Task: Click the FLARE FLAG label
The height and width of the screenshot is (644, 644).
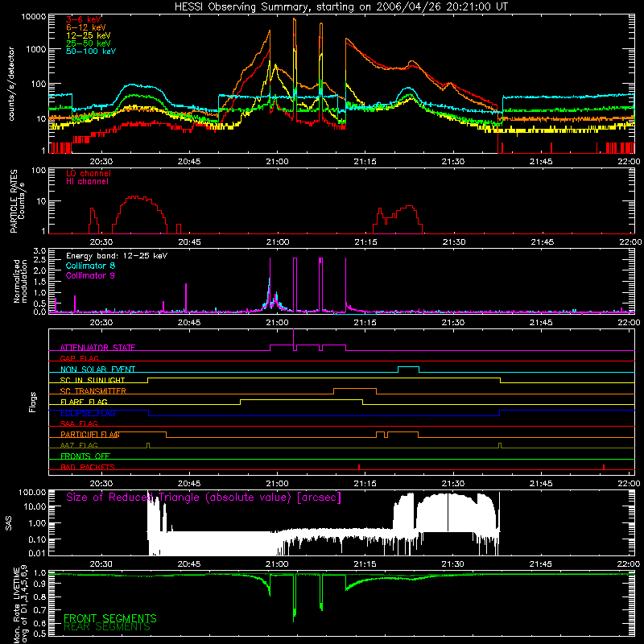Action: (84, 402)
